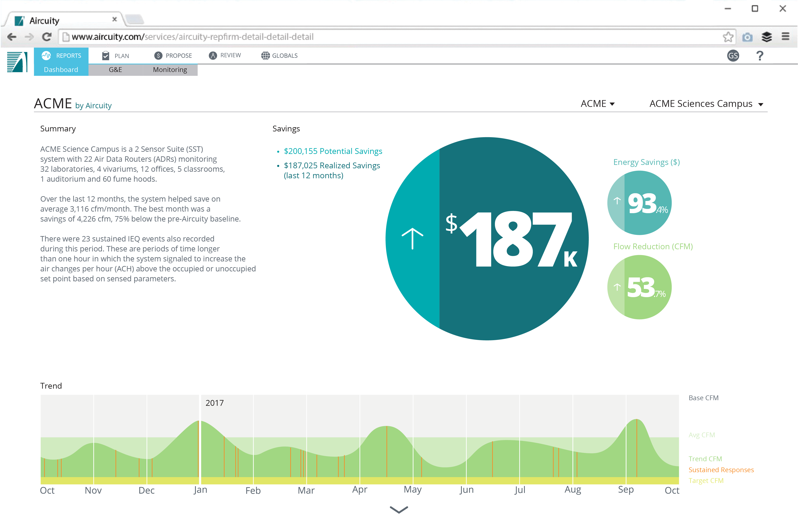
Task: Click the Apr month label on trend chart
Action: click(360, 490)
